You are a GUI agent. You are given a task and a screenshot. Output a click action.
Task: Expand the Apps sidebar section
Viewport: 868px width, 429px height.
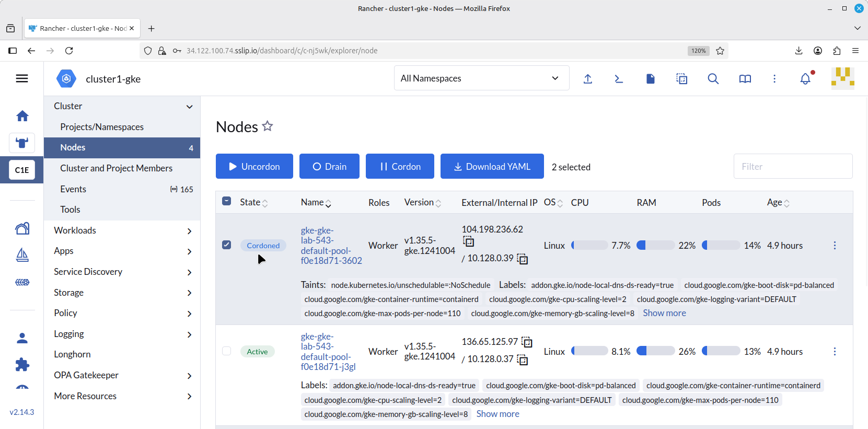click(189, 251)
